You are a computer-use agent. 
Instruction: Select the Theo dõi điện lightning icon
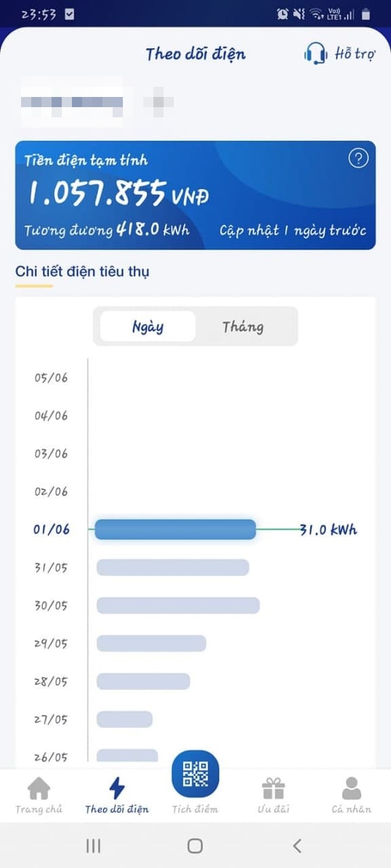pyautogui.click(x=117, y=788)
